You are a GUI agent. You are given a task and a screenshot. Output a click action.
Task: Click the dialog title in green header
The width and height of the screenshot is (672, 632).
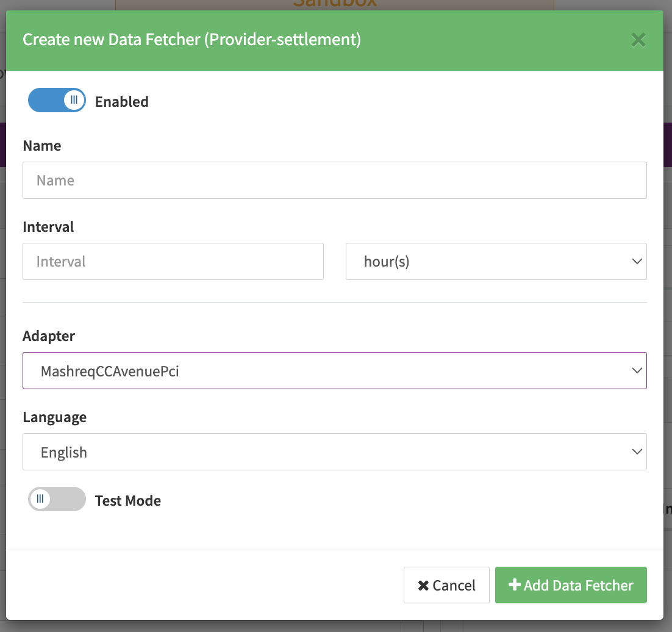[x=191, y=40]
